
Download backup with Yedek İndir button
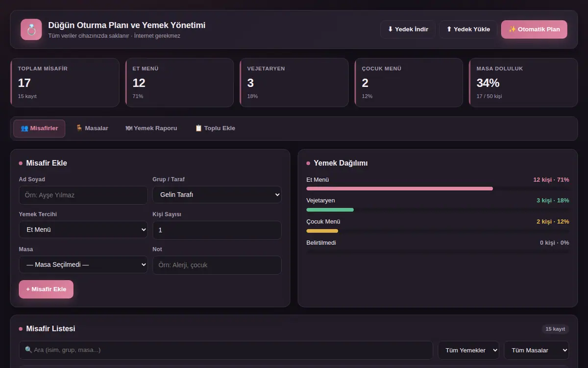[x=408, y=29]
